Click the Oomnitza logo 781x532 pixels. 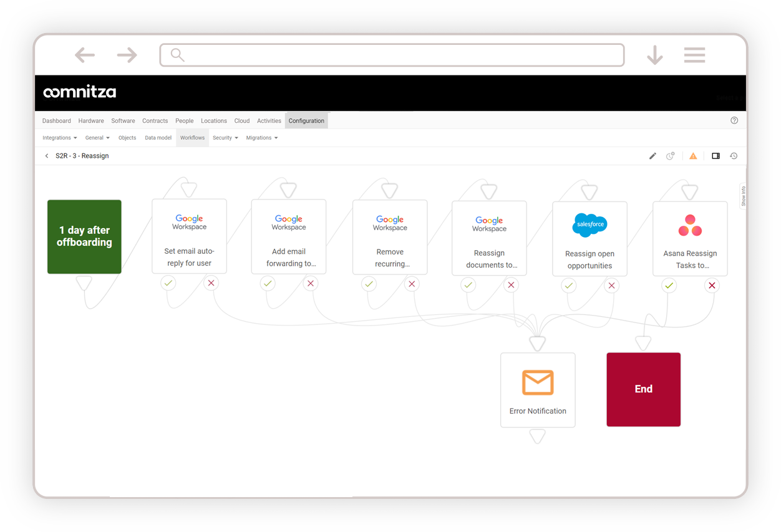(79, 92)
